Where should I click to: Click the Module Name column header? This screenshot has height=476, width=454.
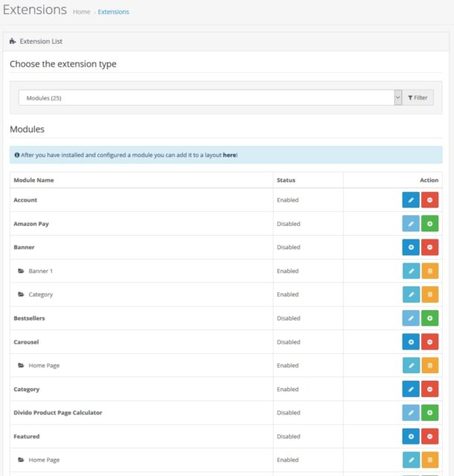pos(33,180)
